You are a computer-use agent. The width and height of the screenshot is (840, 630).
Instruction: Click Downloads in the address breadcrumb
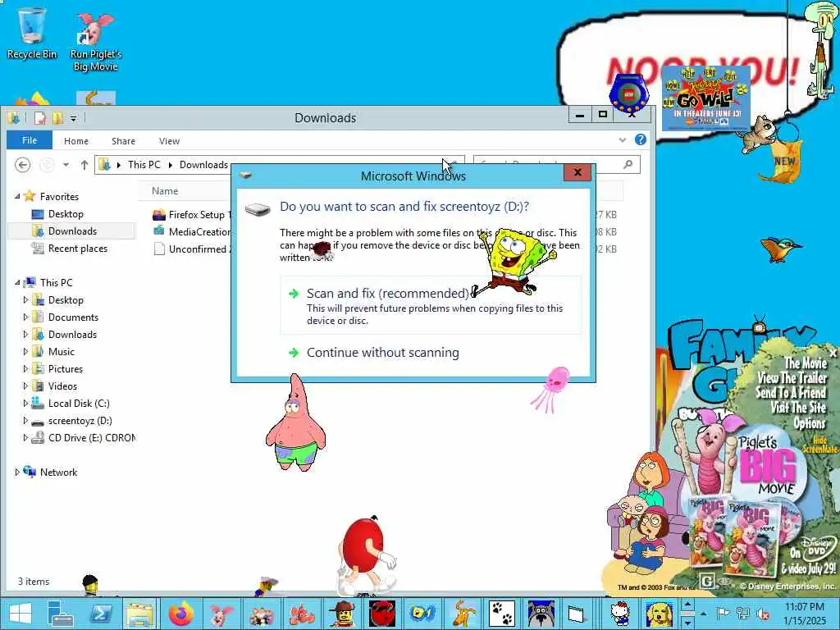[x=203, y=164]
